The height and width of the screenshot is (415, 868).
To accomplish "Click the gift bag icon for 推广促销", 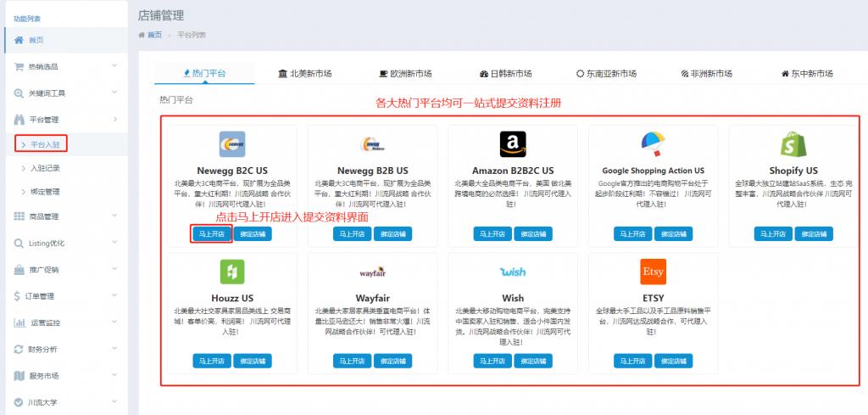I will point(19,270).
